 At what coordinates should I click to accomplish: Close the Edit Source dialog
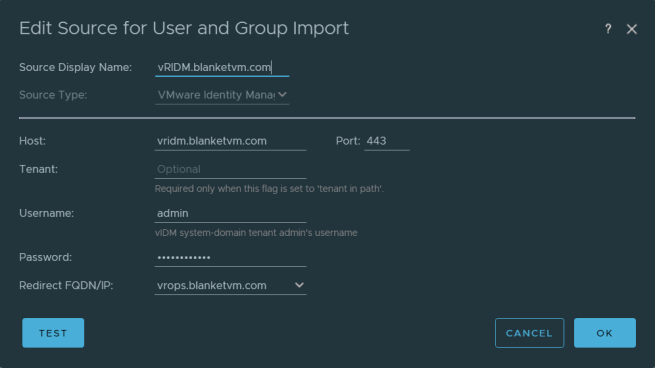pos(632,29)
